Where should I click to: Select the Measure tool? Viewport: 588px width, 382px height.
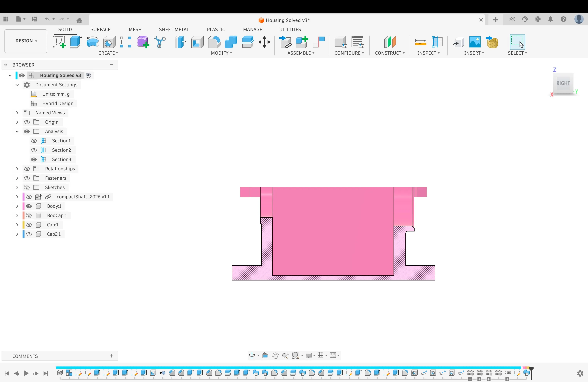tap(421, 42)
